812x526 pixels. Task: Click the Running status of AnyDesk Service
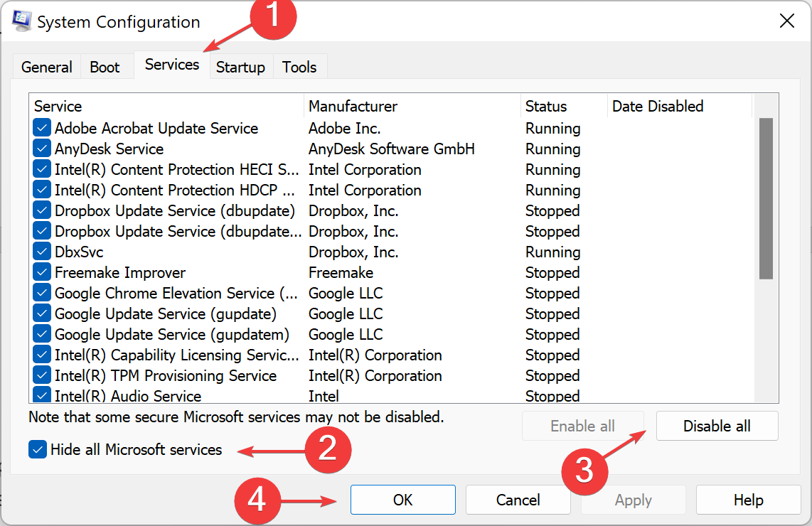click(x=552, y=149)
